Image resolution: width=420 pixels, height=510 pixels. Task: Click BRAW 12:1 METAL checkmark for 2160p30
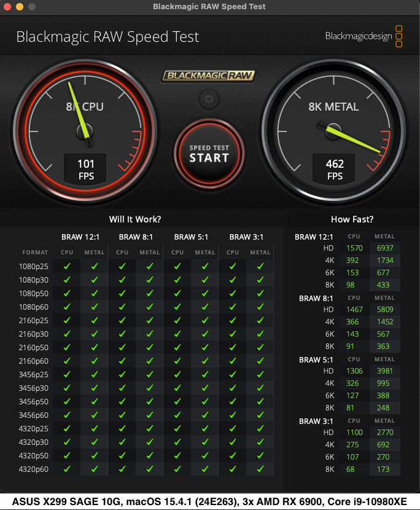pos(95,334)
